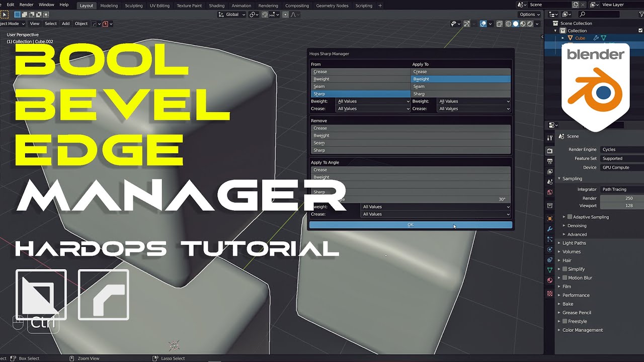This screenshot has width=644, height=362.
Task: Open the From Bweight All Values dropdown
Action: pyautogui.click(x=373, y=101)
